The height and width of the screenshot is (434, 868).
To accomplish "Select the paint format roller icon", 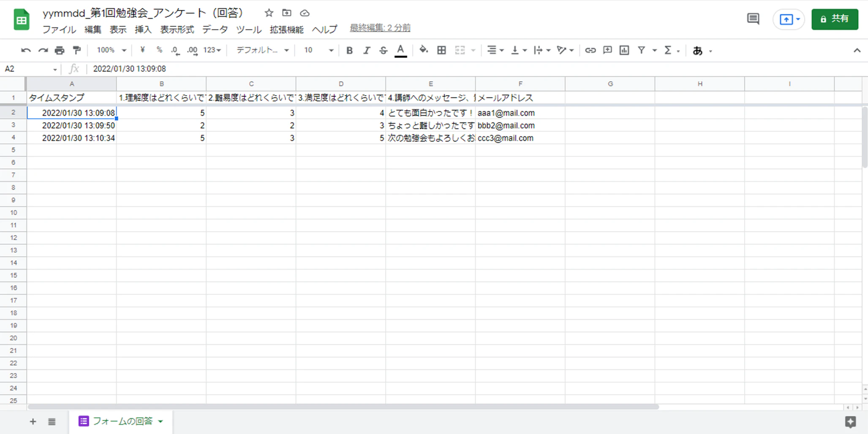I will 76,50.
